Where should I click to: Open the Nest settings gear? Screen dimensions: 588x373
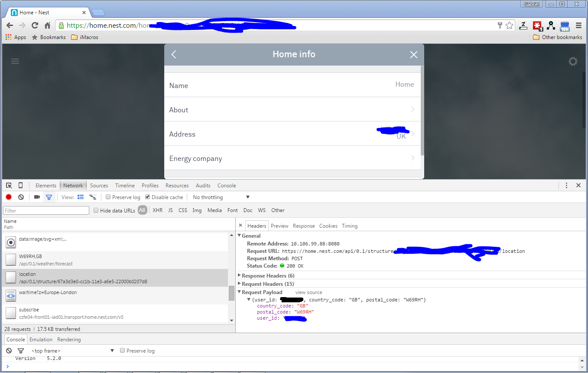(573, 62)
